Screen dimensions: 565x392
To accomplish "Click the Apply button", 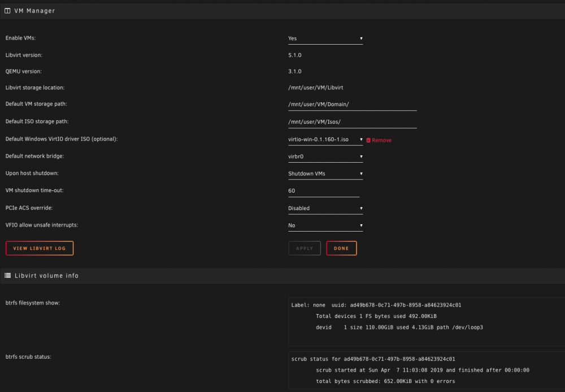I will coord(305,248).
